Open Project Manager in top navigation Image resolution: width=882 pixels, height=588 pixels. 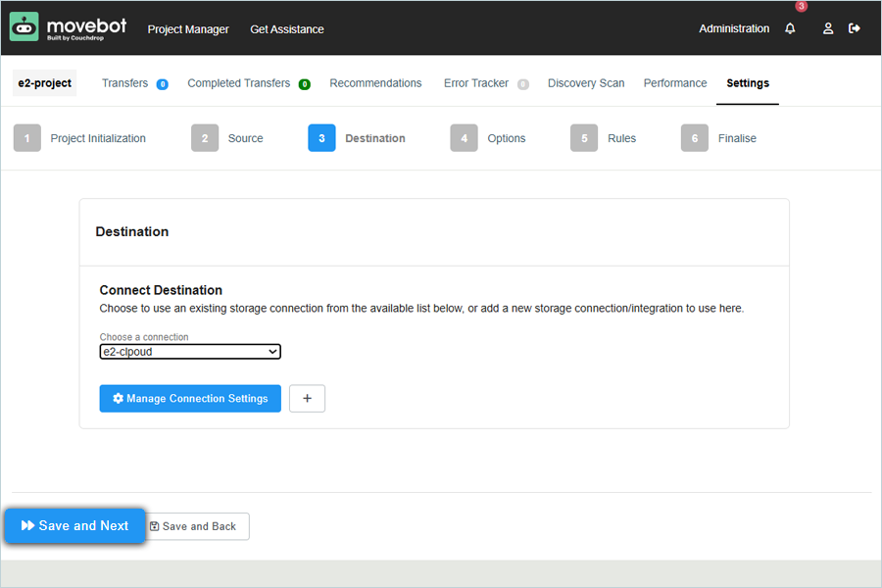188,29
